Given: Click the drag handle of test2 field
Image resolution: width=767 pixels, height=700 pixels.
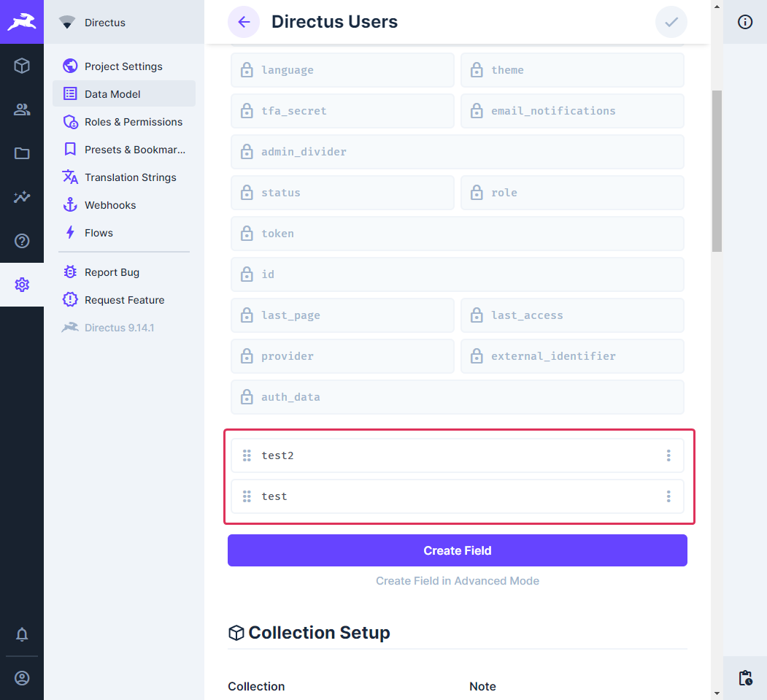Looking at the screenshot, I should pyautogui.click(x=247, y=455).
